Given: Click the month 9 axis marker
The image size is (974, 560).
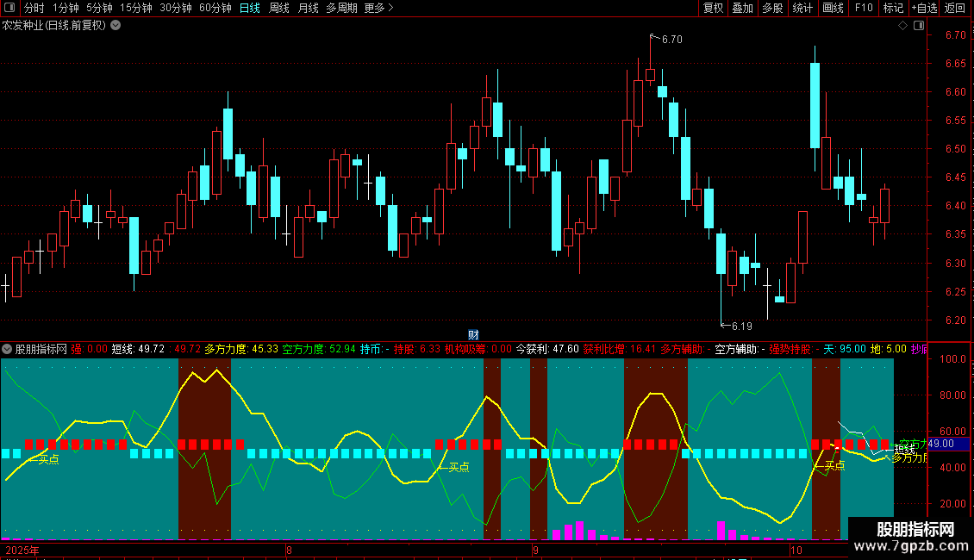Looking at the screenshot, I should pos(535,550).
